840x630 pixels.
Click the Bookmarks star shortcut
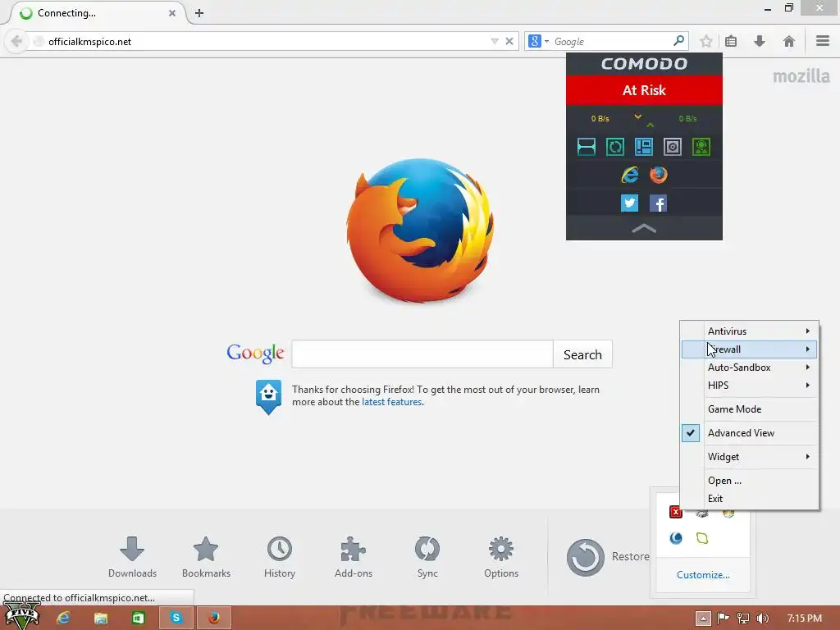point(206,557)
